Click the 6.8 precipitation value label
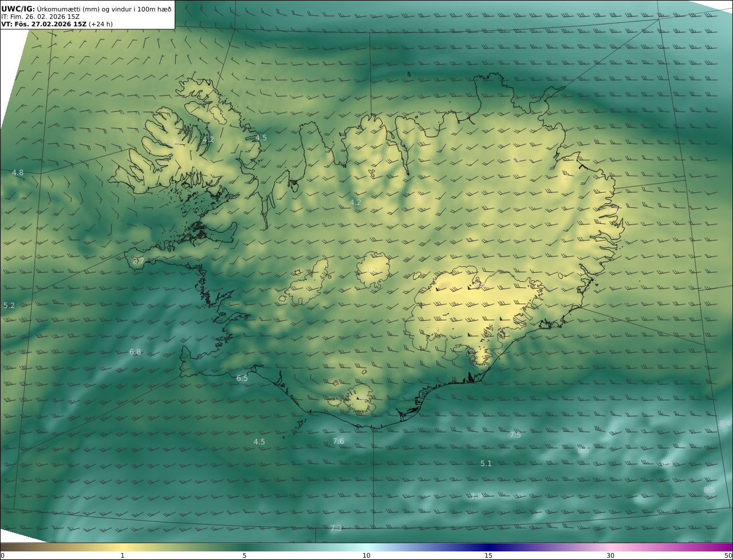Viewport: 733px width, 560px height. (x=135, y=352)
